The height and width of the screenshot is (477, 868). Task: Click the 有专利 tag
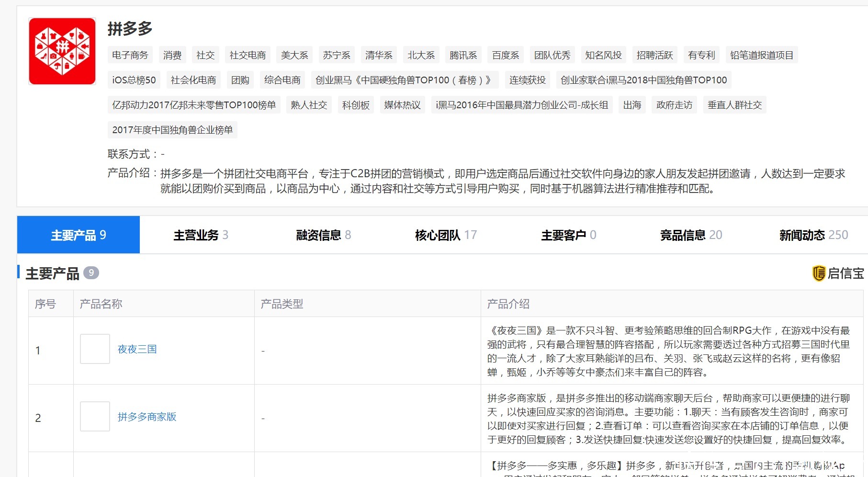[x=701, y=55]
